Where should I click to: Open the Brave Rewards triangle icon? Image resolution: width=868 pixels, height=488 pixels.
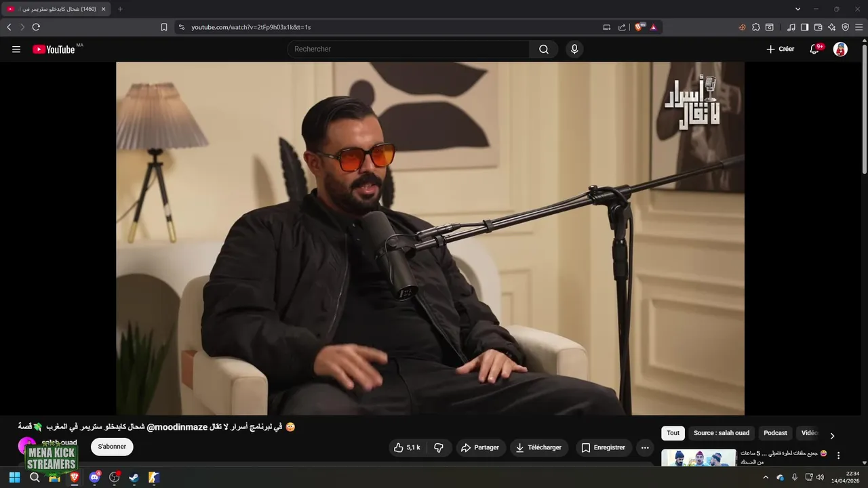click(654, 27)
